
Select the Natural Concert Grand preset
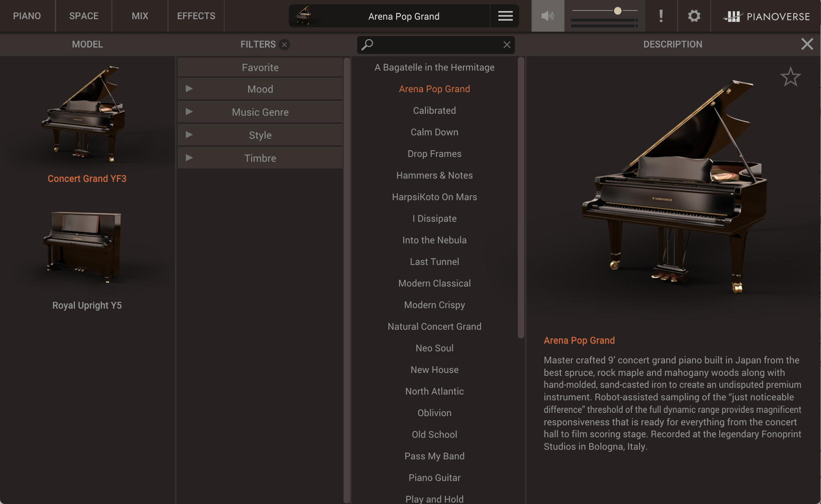435,326
